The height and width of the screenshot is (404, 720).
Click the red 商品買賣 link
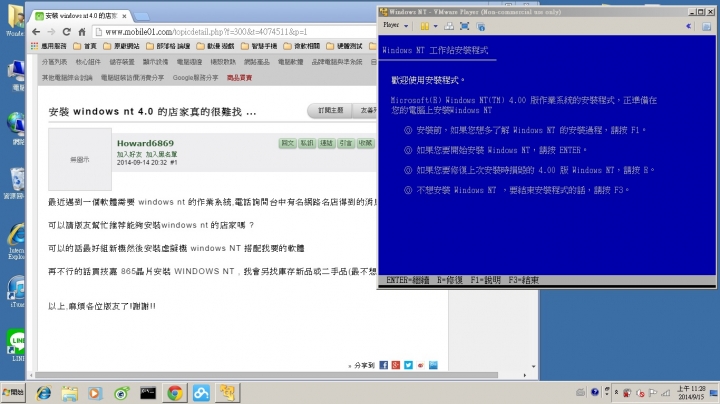click(x=239, y=78)
